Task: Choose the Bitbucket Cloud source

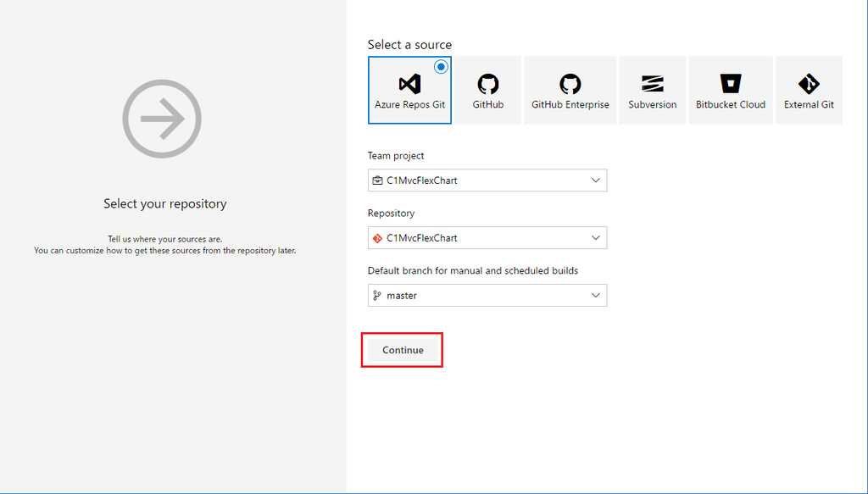Action: [731, 90]
